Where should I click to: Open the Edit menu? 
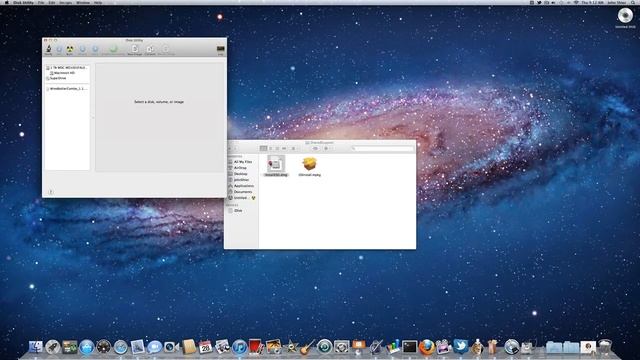52,2
